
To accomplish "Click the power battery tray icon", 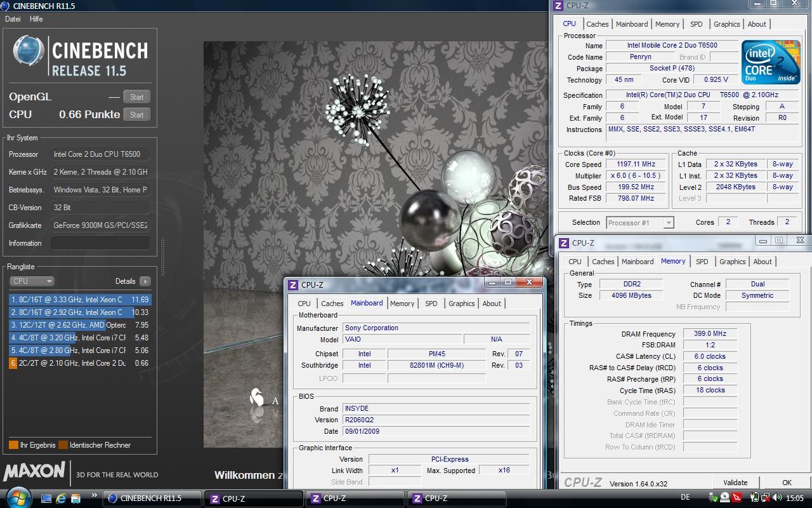I will tap(755, 498).
